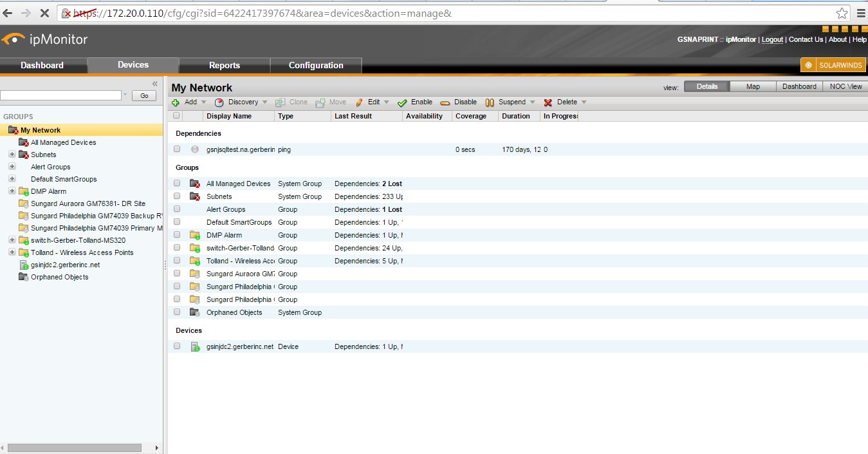
Task: Switch to NOC View
Action: pyautogui.click(x=845, y=86)
